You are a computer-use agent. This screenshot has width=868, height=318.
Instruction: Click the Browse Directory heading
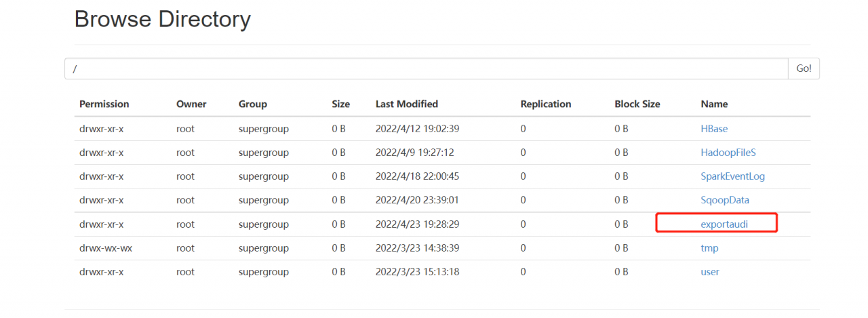(162, 19)
